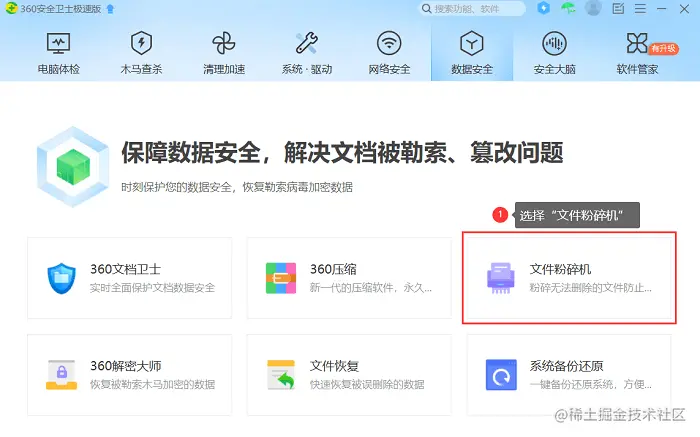Click the title 360安全卫士极速版
This screenshot has height=437, width=700.
click(x=60, y=9)
